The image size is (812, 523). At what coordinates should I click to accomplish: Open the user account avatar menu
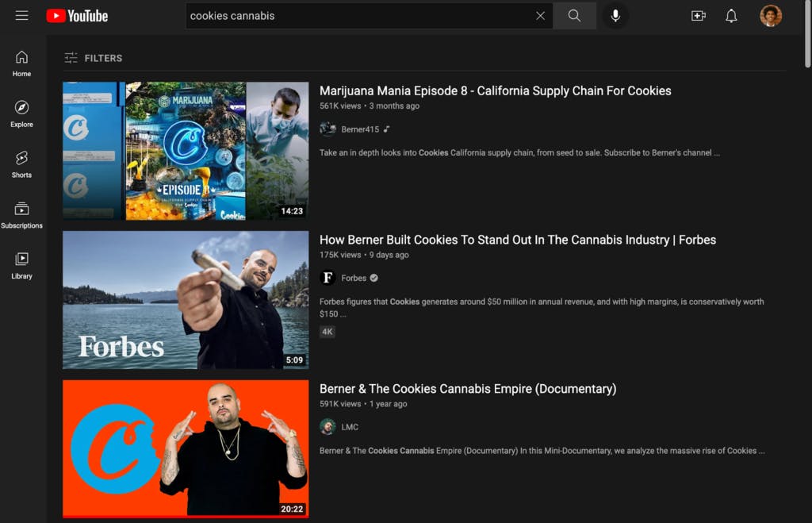point(770,16)
